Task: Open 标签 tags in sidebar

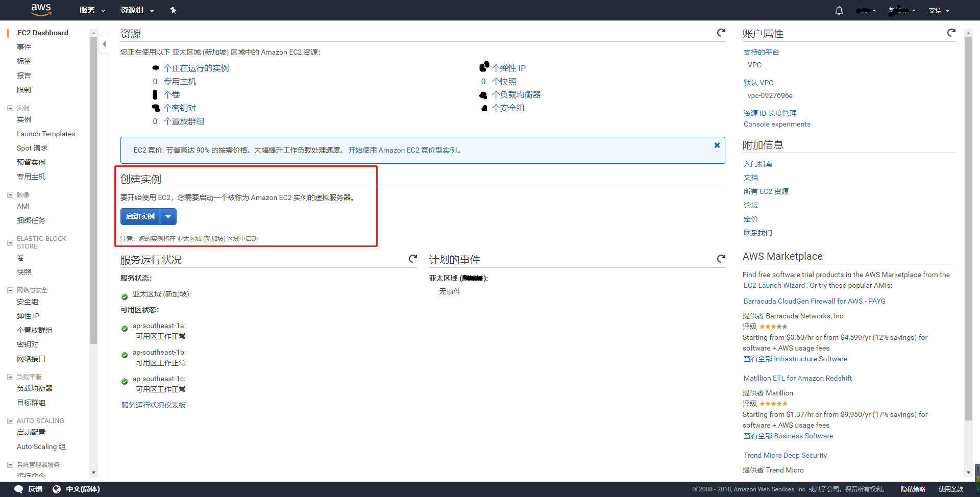Action: click(24, 61)
